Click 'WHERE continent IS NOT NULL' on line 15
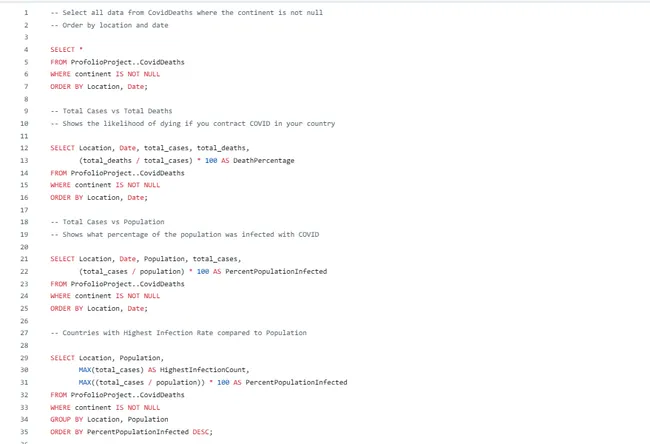 tap(105, 185)
